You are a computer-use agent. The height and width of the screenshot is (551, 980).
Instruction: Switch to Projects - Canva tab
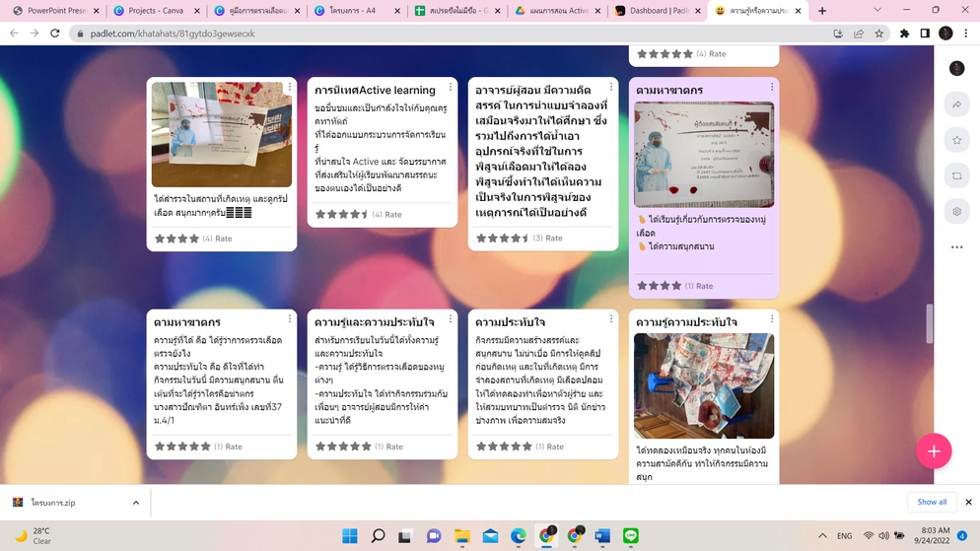click(x=156, y=11)
